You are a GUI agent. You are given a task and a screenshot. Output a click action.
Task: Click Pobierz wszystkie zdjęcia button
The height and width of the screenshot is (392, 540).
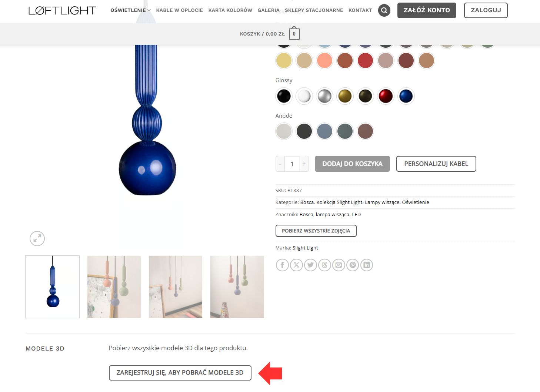pyautogui.click(x=316, y=231)
